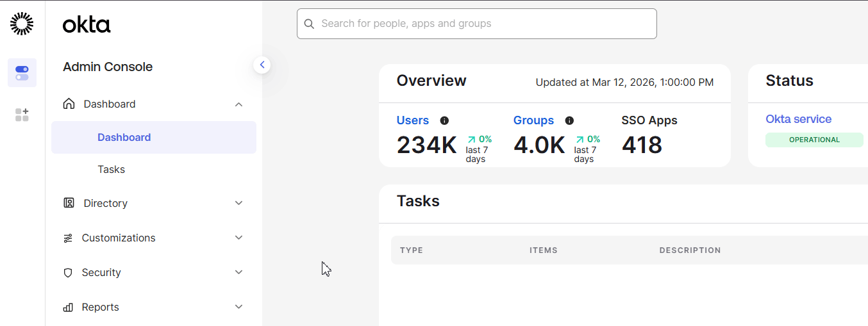This screenshot has height=326, width=868.
Task: Expand the Customizations section chevron
Action: [x=238, y=238]
